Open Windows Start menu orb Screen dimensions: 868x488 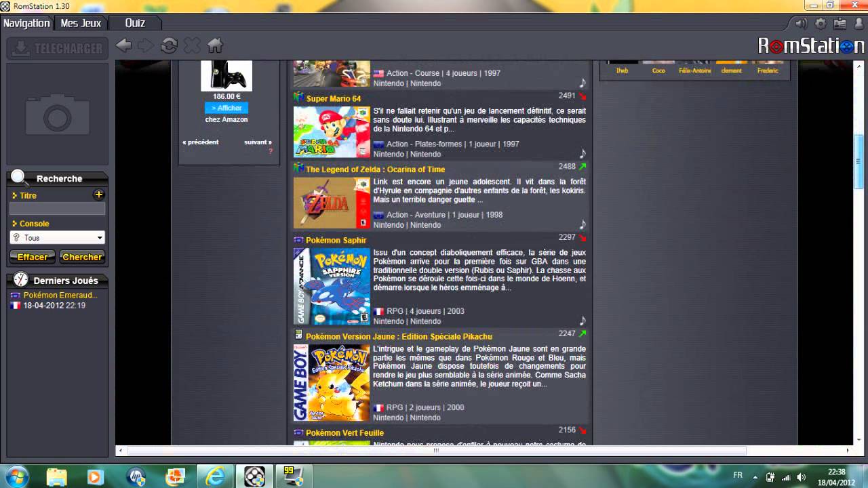(16, 476)
